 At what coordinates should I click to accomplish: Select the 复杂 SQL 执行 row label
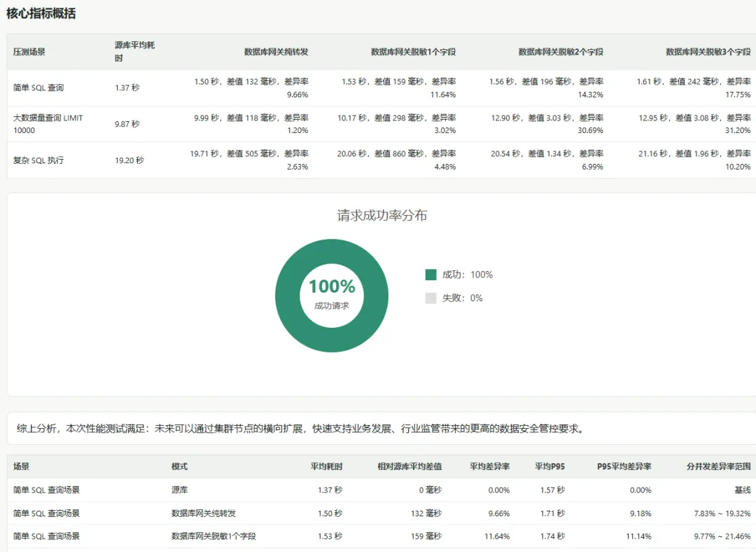pyautogui.click(x=38, y=160)
